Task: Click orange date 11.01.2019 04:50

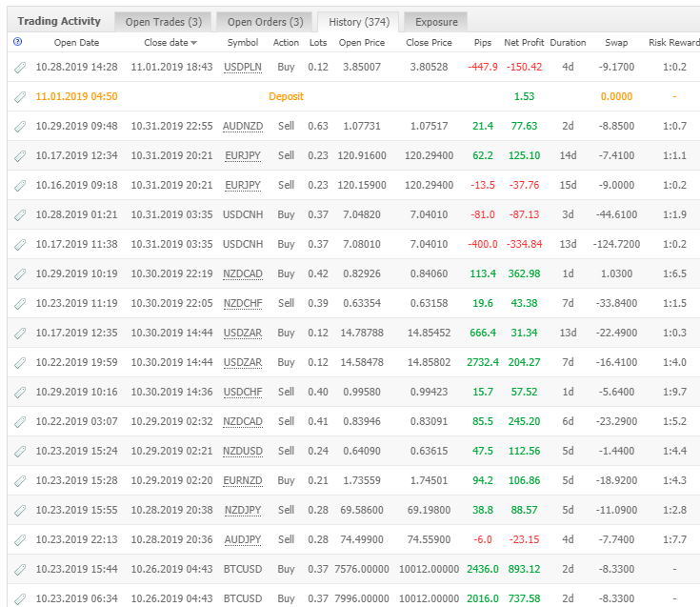Action: pos(76,96)
